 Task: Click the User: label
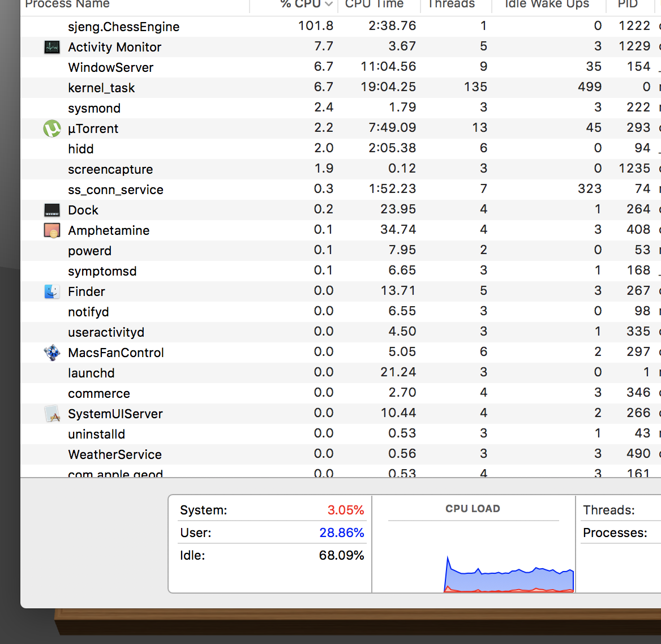196,533
